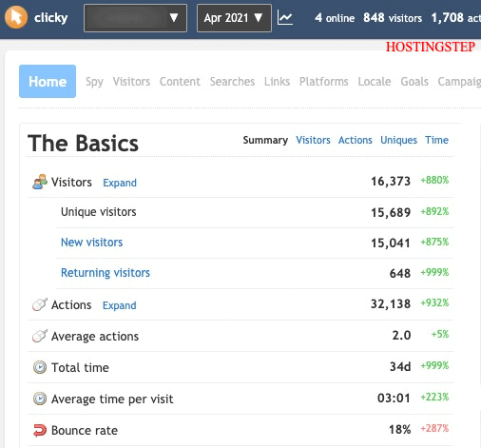The width and height of the screenshot is (481, 448).
Task: Select the Home tab
Action: click(48, 82)
